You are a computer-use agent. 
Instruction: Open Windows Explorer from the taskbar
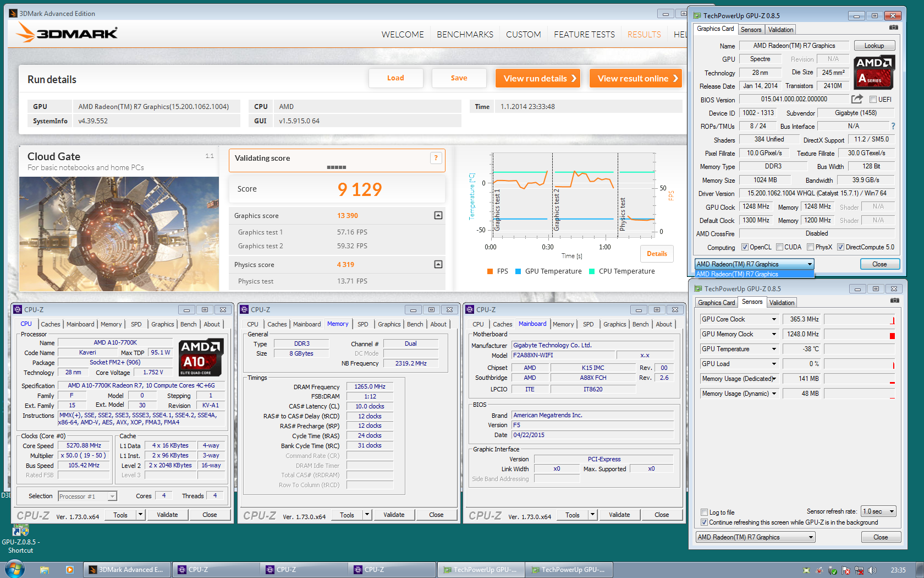point(45,570)
